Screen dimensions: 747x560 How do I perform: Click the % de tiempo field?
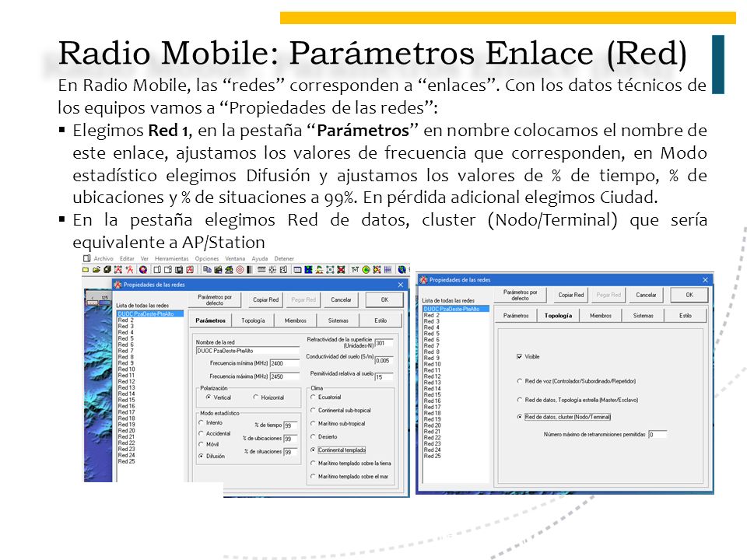(290, 425)
